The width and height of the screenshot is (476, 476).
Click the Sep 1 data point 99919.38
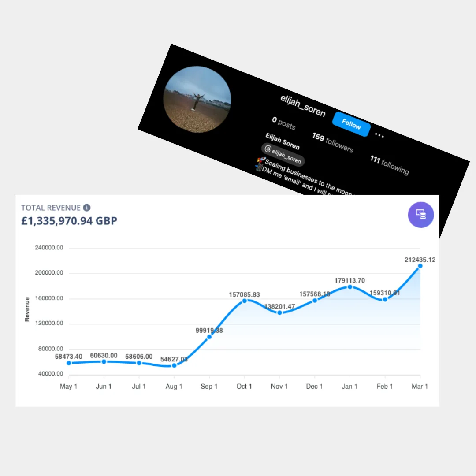(209, 337)
